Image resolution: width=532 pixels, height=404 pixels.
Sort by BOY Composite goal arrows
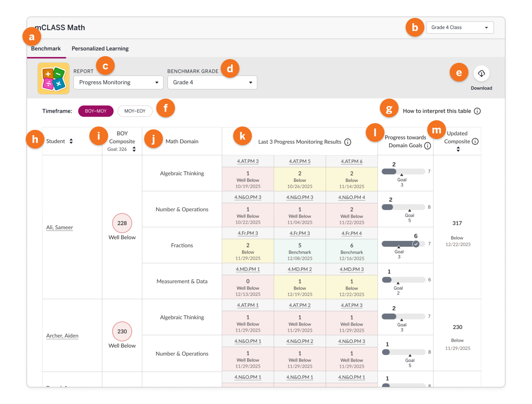134,149
